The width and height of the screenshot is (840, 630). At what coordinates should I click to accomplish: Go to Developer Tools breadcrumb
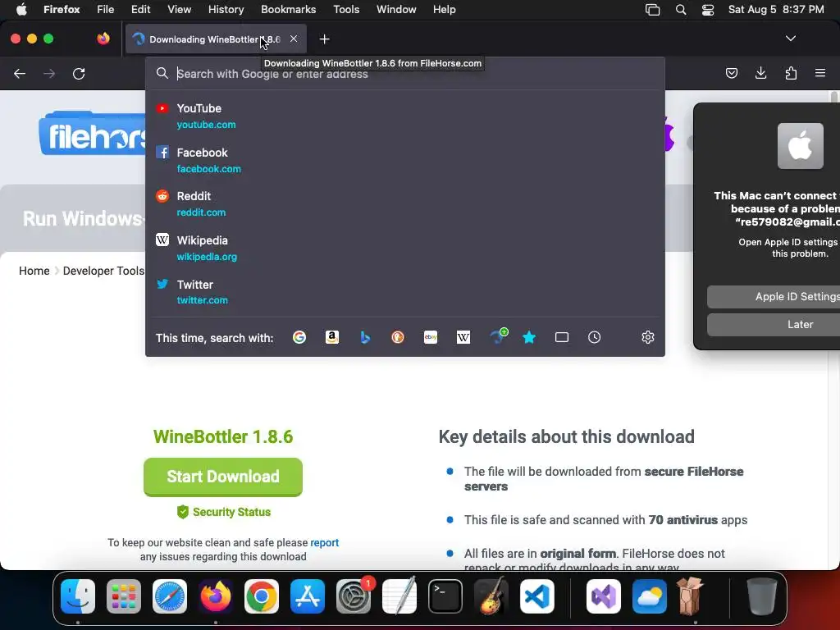point(103,271)
